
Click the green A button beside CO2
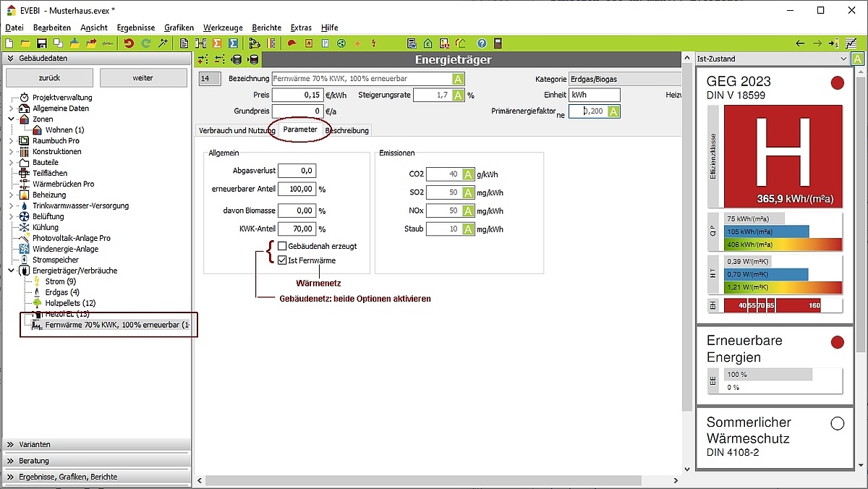pos(469,174)
